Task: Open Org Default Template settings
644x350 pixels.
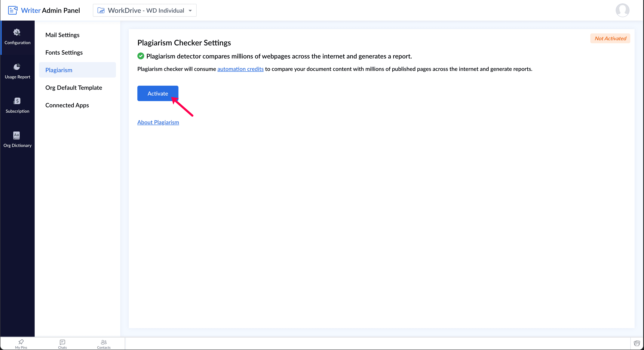Action: (74, 87)
